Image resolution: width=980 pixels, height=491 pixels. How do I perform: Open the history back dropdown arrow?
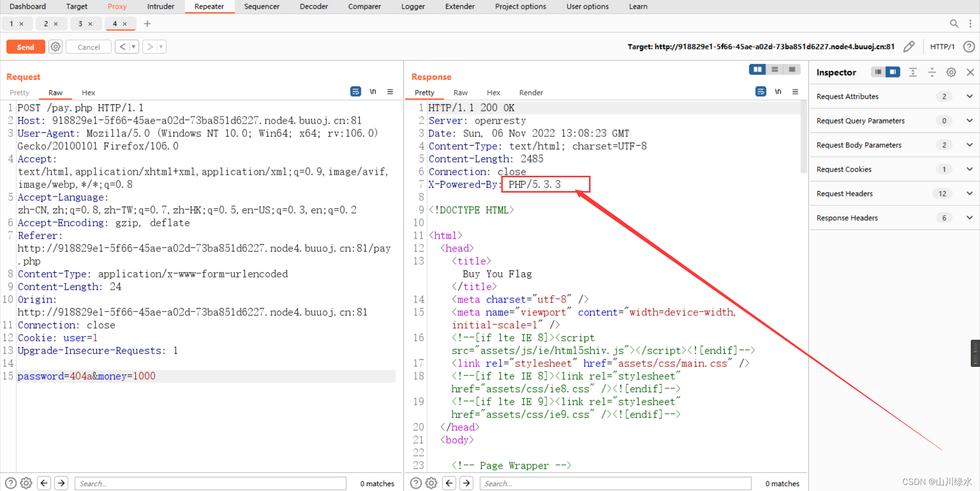click(134, 47)
